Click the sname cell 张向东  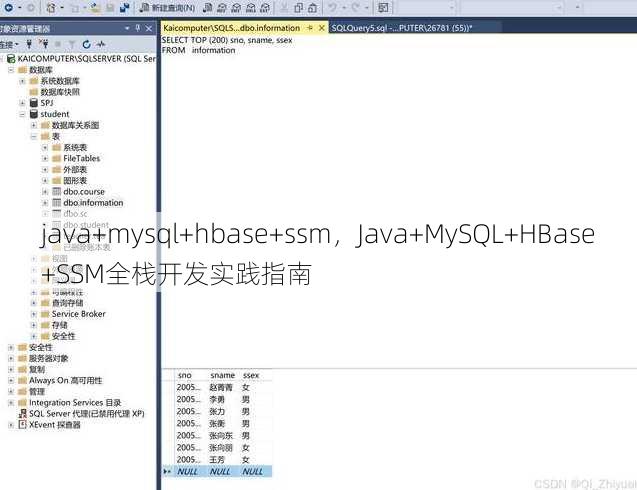tap(221, 436)
